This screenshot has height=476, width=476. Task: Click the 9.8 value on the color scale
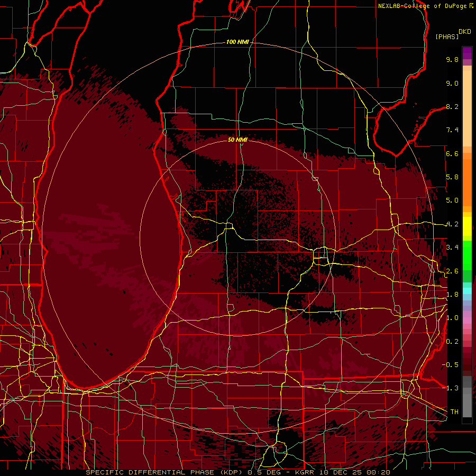coord(452,59)
